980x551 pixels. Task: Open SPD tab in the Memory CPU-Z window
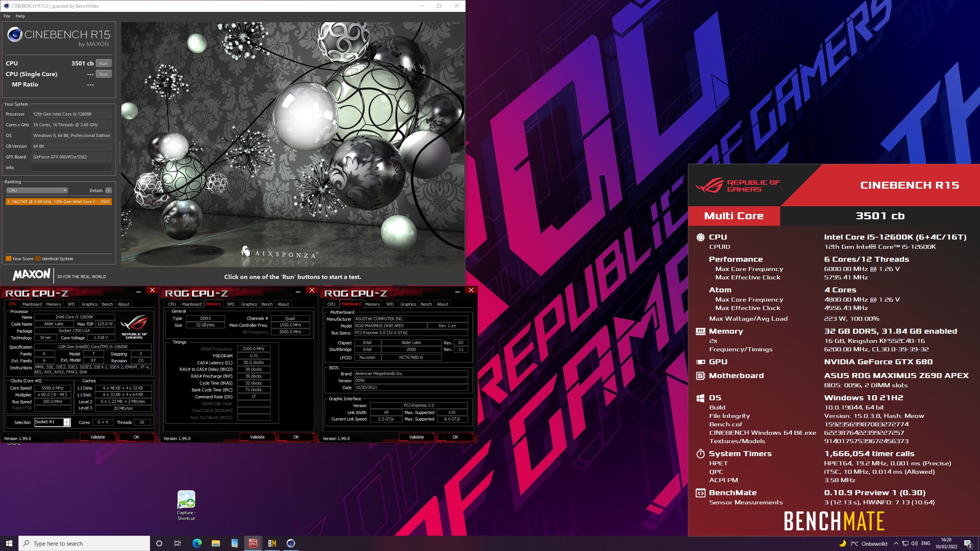(x=231, y=304)
